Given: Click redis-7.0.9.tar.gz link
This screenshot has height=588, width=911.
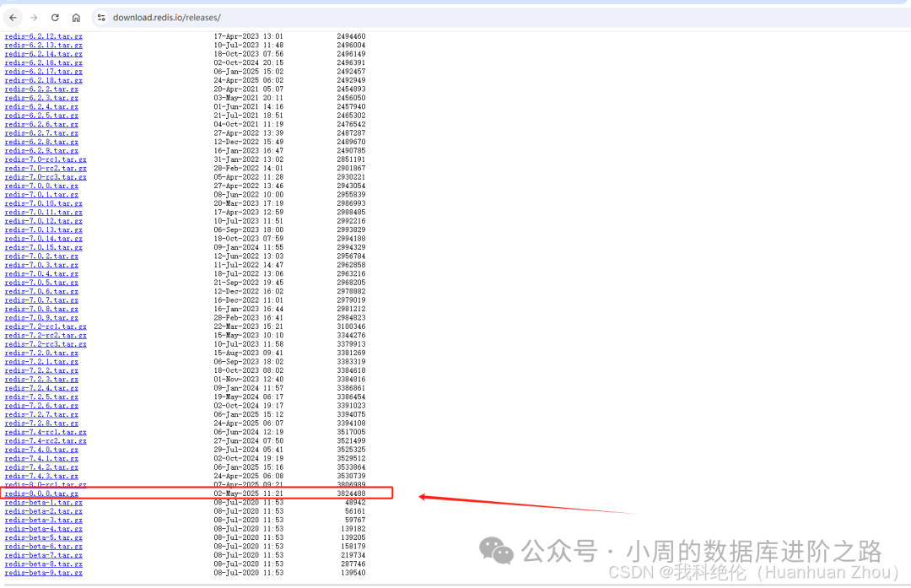Looking at the screenshot, I should pos(41,318).
